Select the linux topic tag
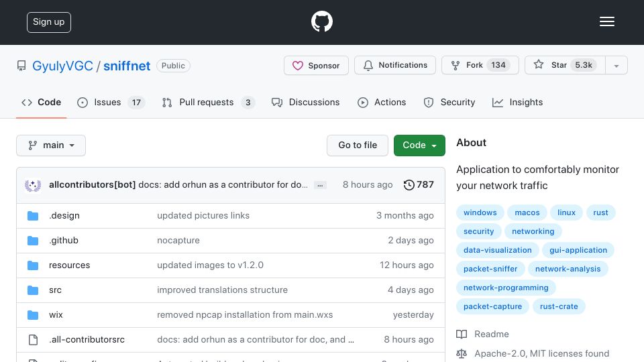Screen dimensions: 644x362 click(566, 213)
